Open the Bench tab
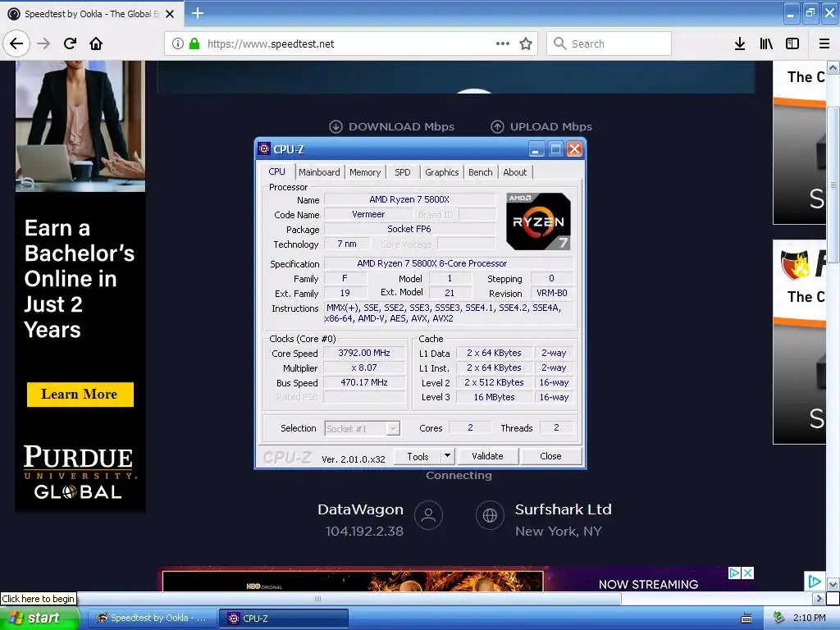 pos(481,172)
